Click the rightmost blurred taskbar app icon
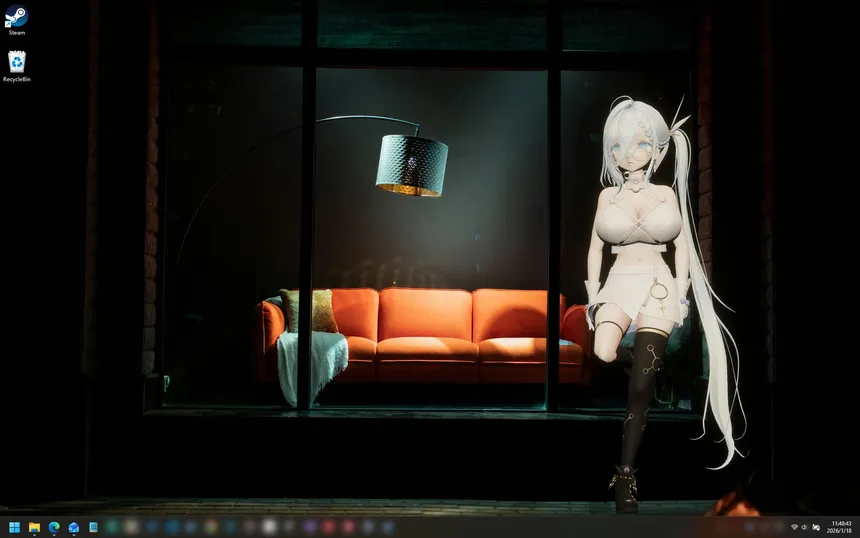860x538 pixels. coord(387,527)
